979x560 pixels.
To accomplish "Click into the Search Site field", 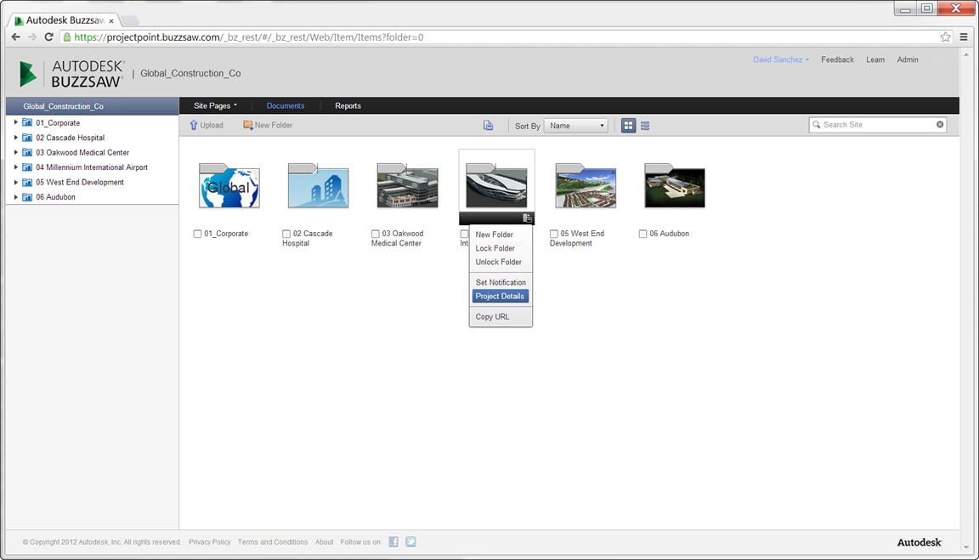I will (877, 125).
